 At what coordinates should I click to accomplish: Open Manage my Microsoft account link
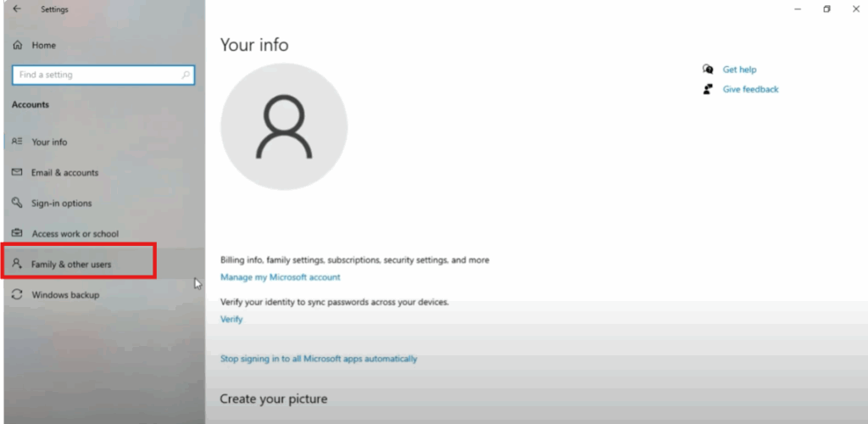(280, 277)
